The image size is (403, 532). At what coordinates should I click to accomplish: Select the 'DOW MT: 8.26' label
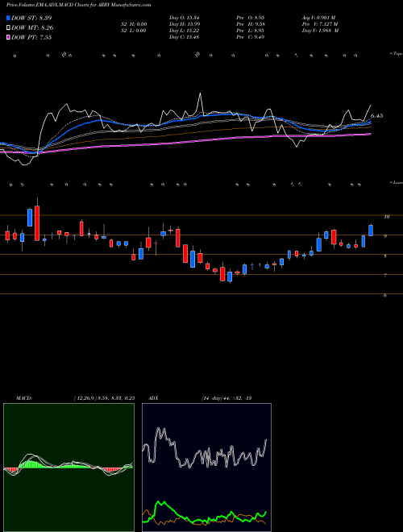[x=32, y=28]
